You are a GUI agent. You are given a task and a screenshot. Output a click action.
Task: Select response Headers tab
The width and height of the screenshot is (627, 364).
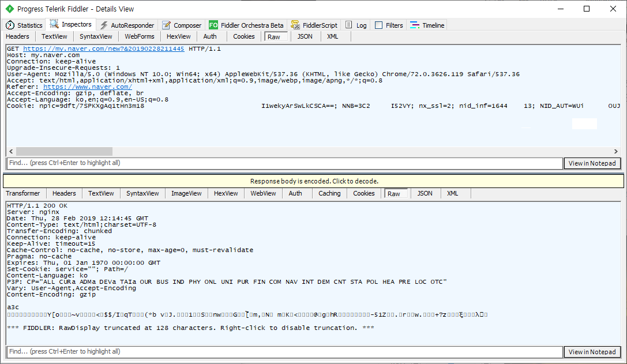[x=64, y=193]
